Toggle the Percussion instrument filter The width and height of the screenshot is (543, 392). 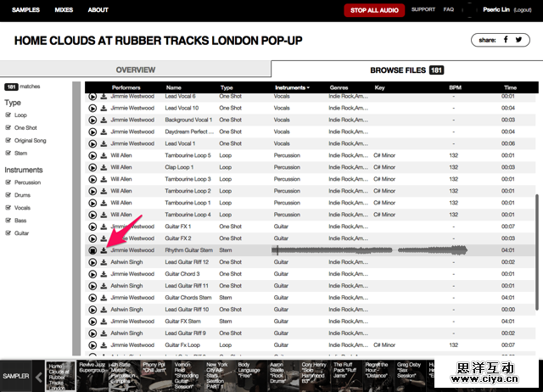coord(8,182)
